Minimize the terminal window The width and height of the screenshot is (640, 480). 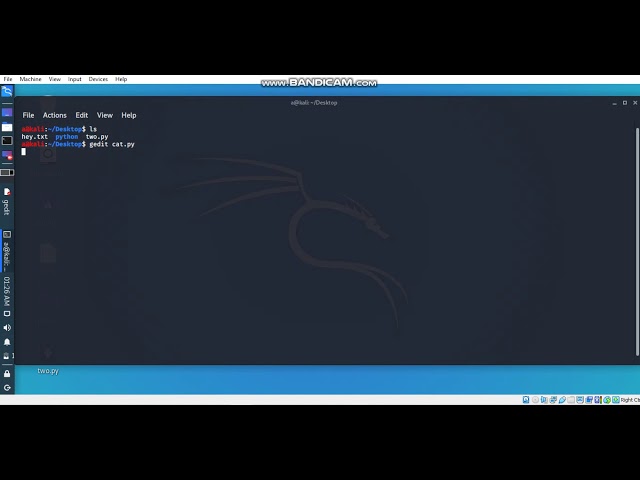coord(614,103)
